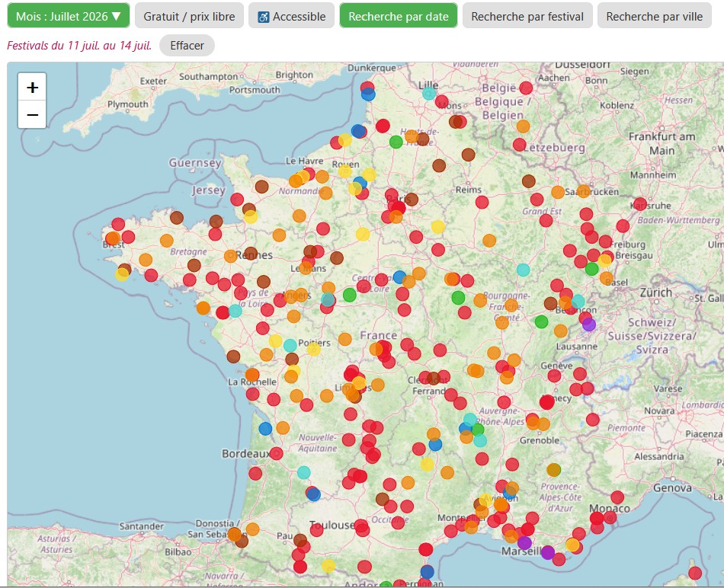Select the red marker at Karlsruhe
The width and height of the screenshot is (724, 588).
[x=640, y=203]
